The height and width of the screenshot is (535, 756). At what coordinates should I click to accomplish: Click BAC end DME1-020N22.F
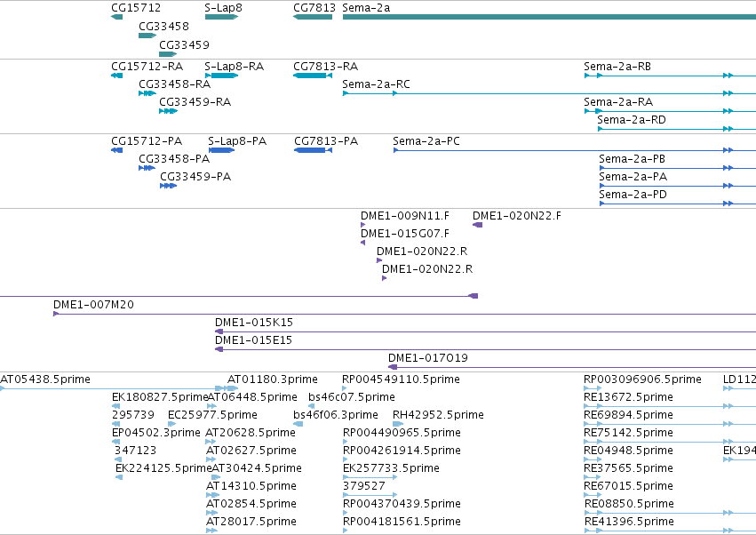517,216
